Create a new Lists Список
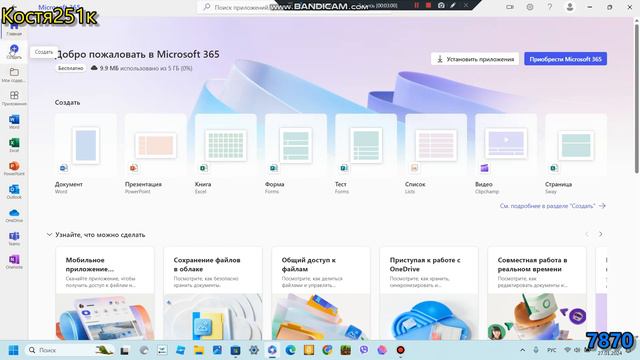The height and width of the screenshot is (360, 640). tap(436, 154)
